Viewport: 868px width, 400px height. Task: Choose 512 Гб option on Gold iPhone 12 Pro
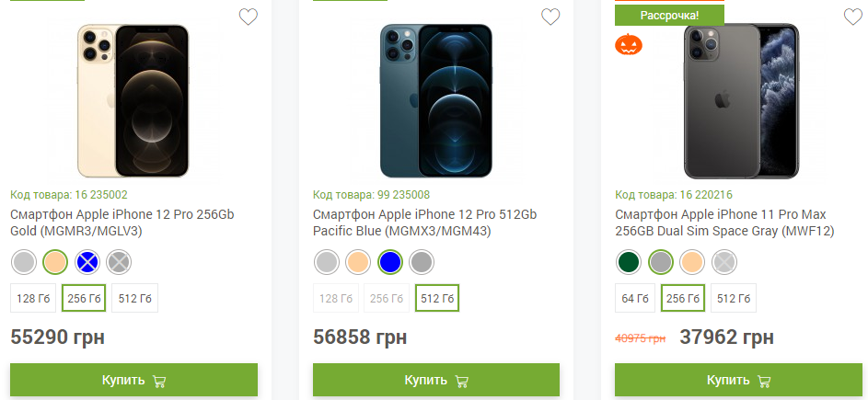coord(135,298)
